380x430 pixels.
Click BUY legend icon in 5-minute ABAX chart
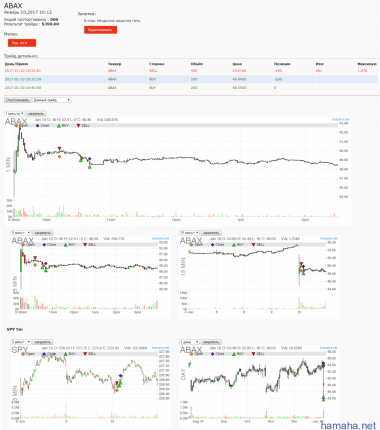[65, 245]
